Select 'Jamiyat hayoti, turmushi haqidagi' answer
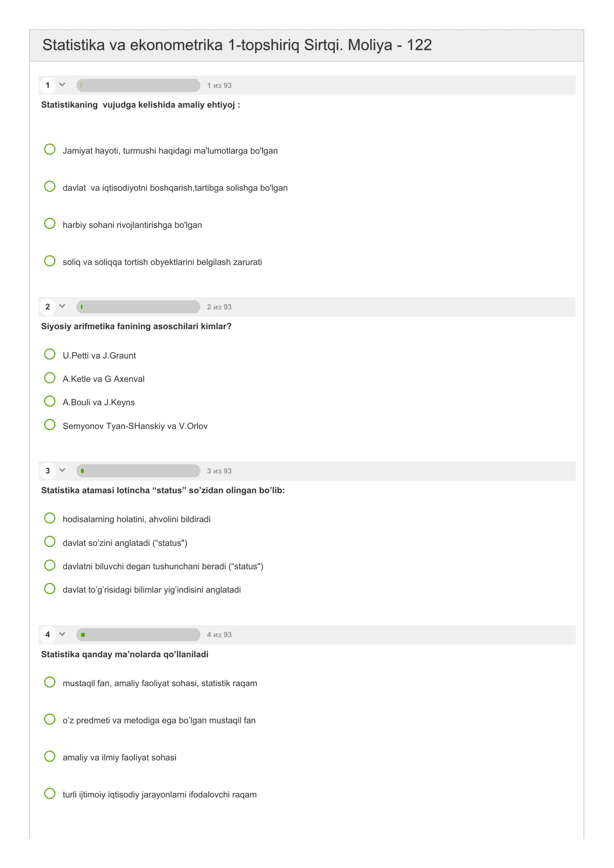Viewport: 614px width, 868px height. [49, 149]
